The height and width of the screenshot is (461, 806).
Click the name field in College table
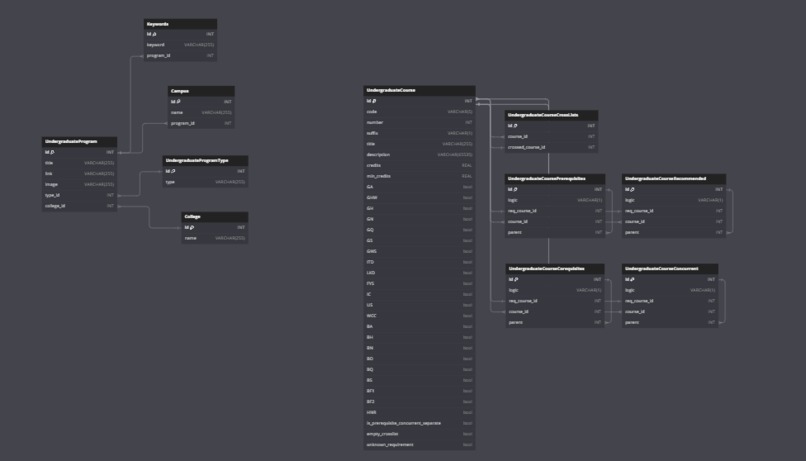pyautogui.click(x=215, y=238)
